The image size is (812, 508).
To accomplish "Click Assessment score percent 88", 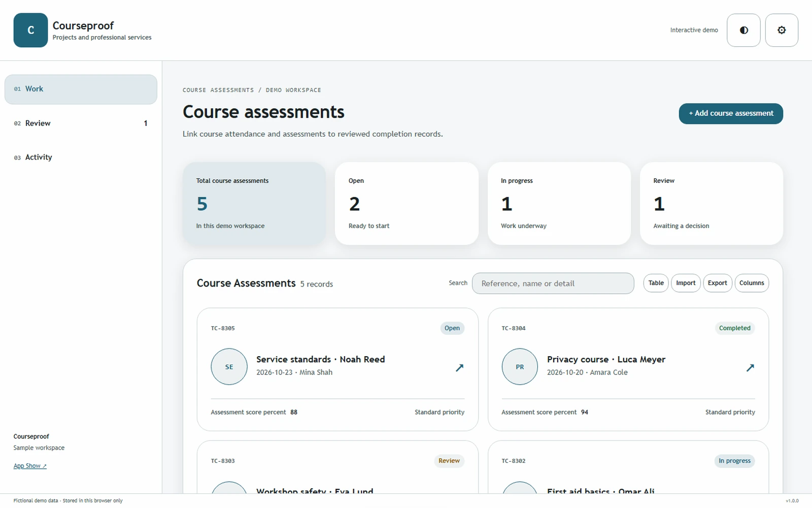I will 254,412.
